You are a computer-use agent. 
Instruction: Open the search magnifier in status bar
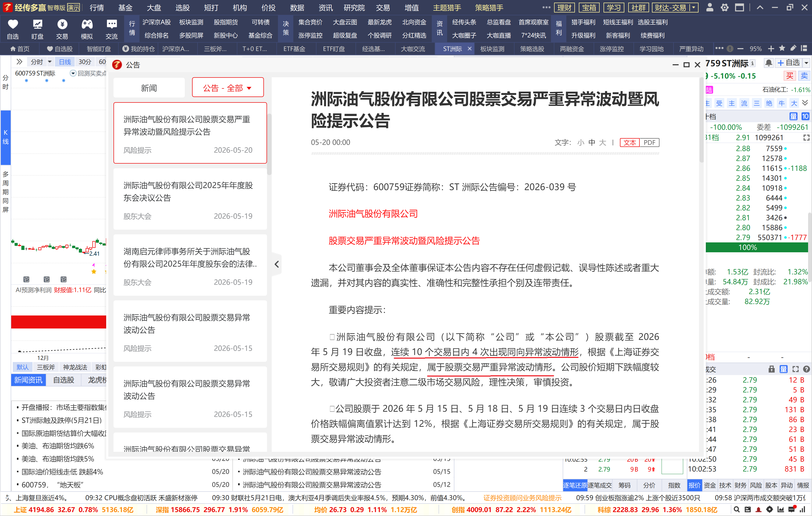click(x=737, y=509)
